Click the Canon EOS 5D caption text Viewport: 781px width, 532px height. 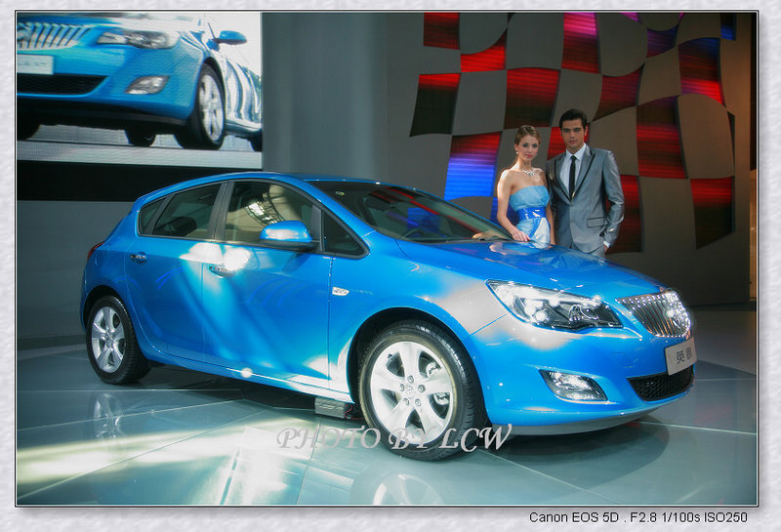pos(637,517)
